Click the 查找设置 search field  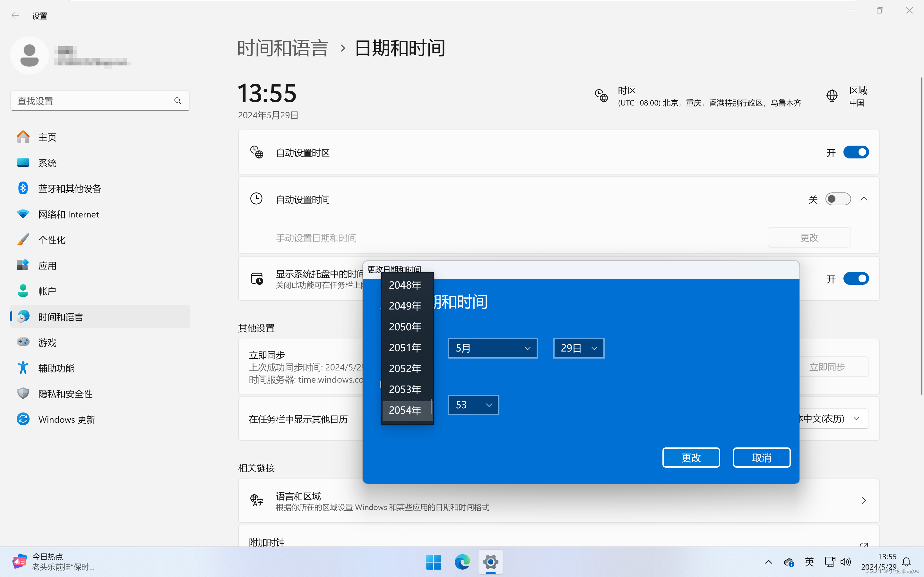pos(92,101)
